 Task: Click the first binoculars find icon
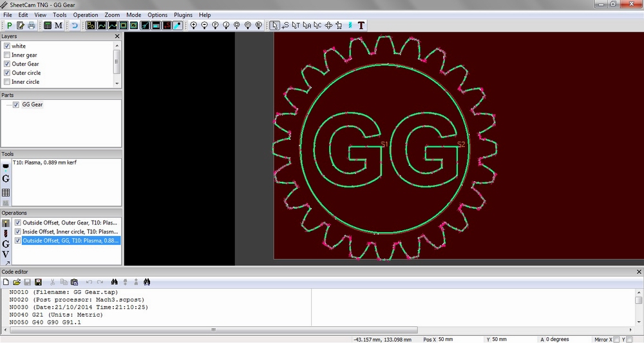[114, 282]
